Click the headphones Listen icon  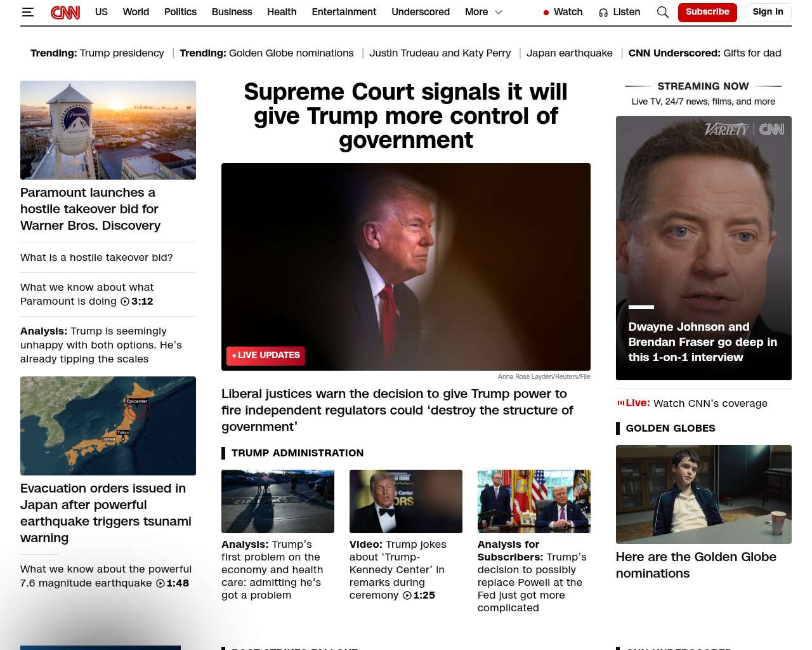click(x=603, y=12)
